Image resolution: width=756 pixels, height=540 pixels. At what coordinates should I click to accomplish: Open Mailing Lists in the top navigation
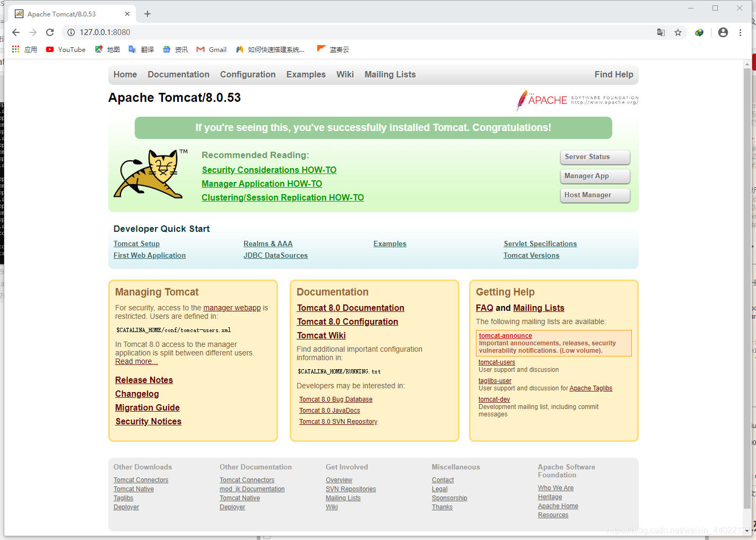pos(390,75)
